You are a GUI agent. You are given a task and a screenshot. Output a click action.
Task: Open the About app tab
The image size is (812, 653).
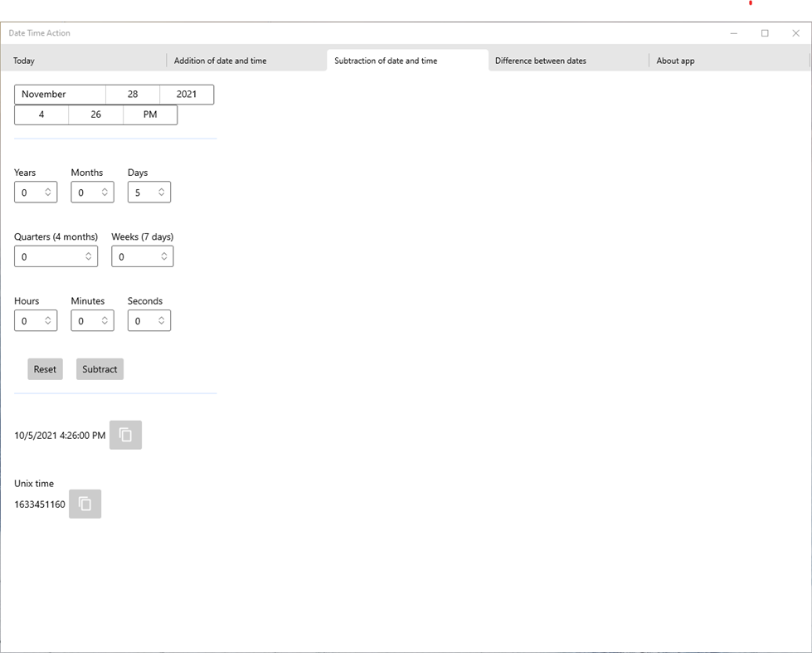[729, 61]
